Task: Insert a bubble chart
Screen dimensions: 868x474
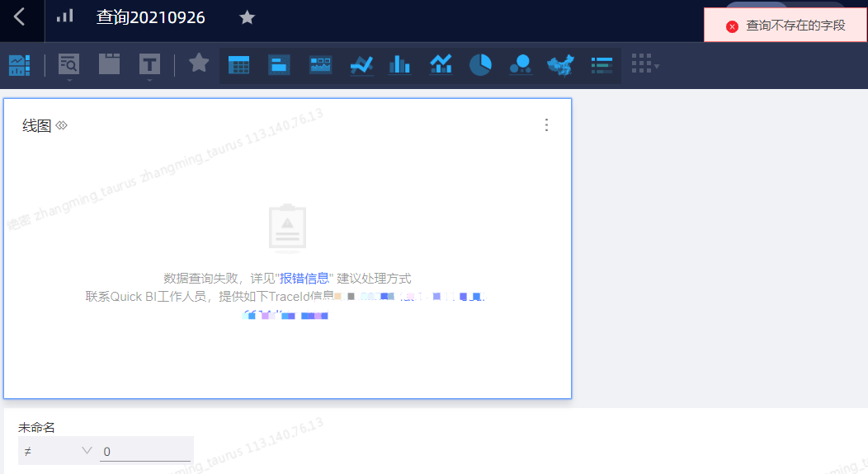Action: pos(520,65)
